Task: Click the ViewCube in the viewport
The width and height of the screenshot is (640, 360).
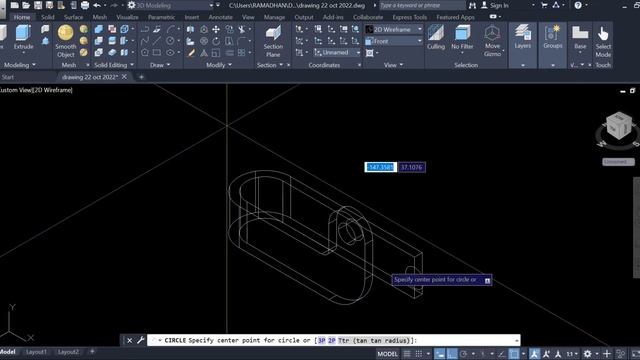Action: point(619,127)
